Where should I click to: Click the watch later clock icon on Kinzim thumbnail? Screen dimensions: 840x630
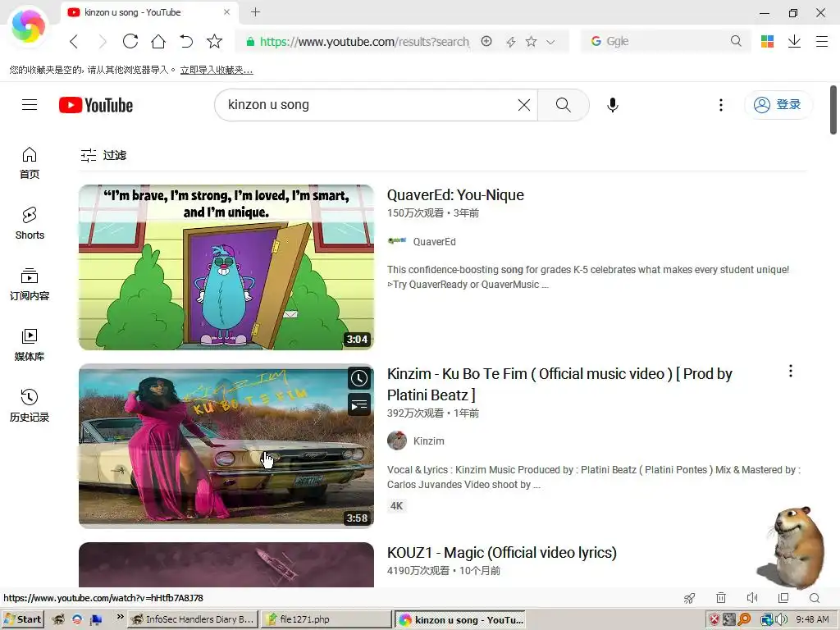pos(359,378)
